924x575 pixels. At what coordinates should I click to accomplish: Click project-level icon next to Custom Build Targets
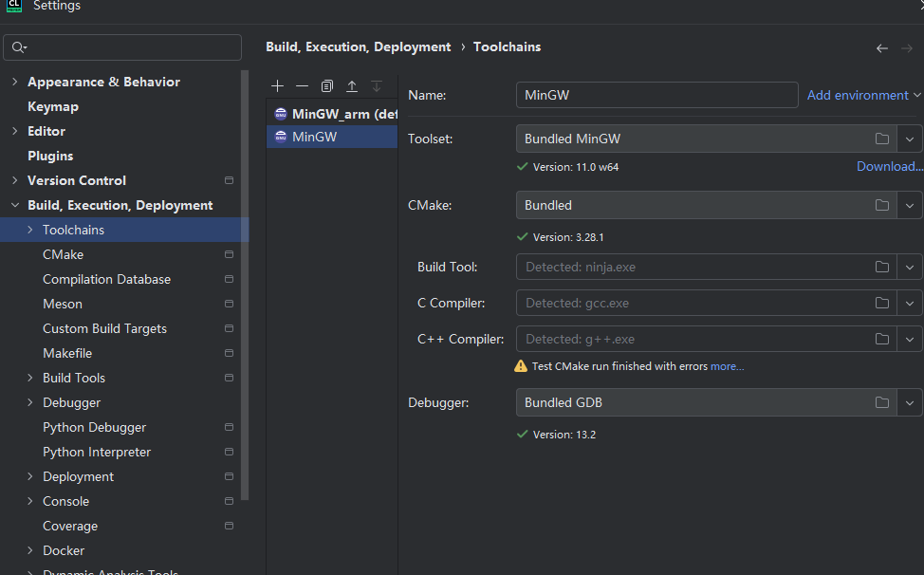click(x=230, y=328)
